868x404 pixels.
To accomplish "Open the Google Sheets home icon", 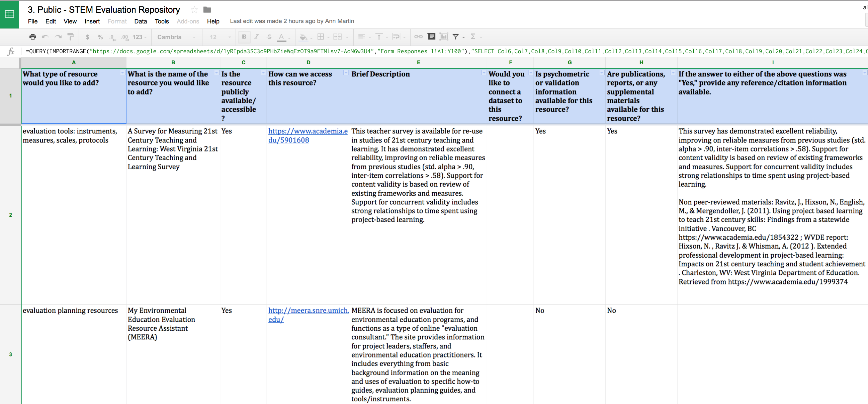I will tap(9, 14).
